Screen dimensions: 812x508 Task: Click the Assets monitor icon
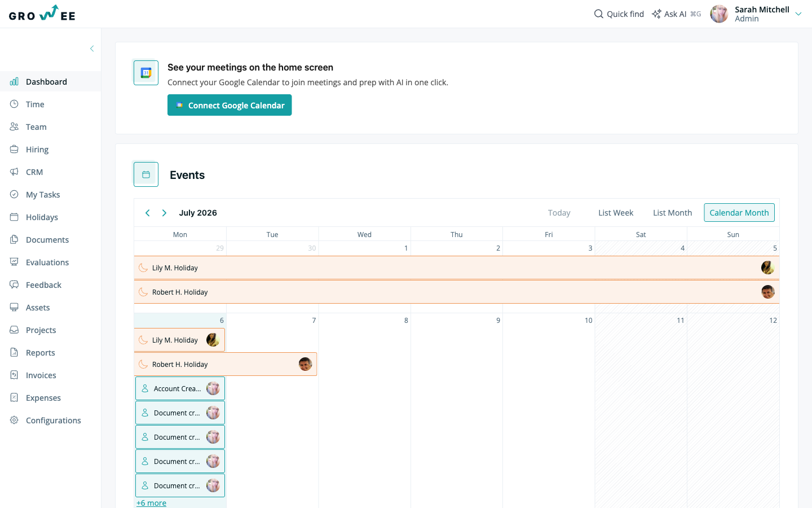tap(14, 307)
